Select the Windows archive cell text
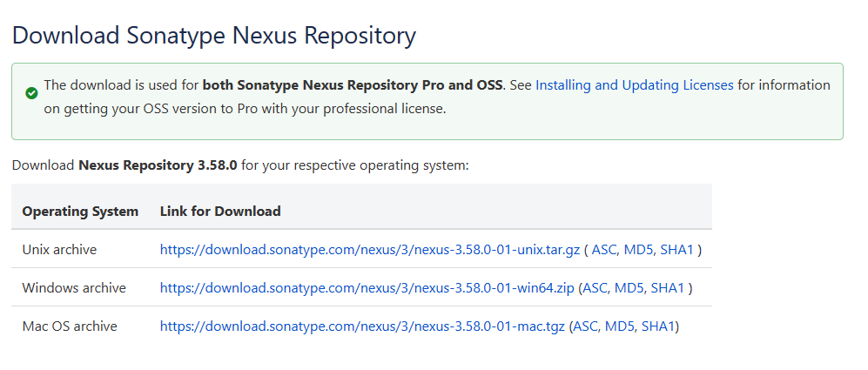This screenshot has width=868, height=370. pos(74,288)
